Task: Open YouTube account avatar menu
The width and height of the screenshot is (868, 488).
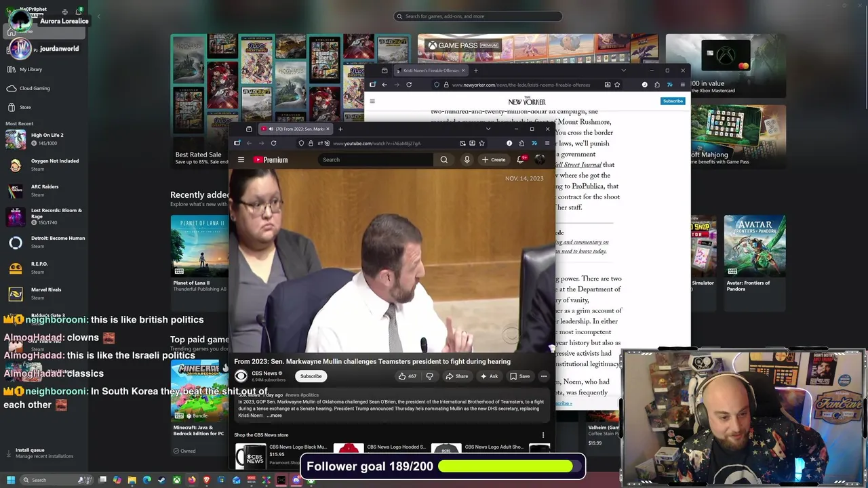Action: 540,160
